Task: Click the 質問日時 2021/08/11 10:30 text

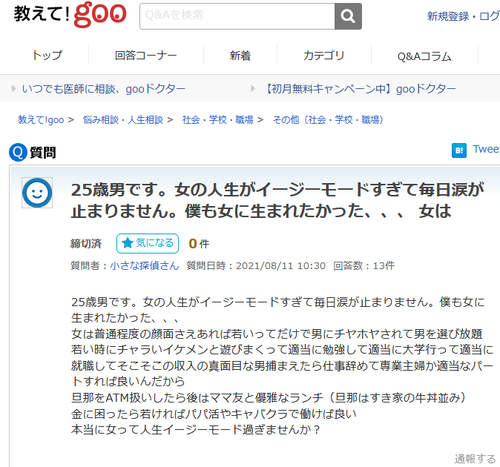Action: coord(256,266)
